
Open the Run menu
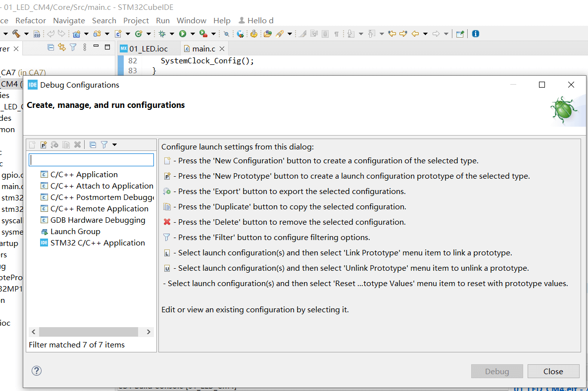coord(163,21)
